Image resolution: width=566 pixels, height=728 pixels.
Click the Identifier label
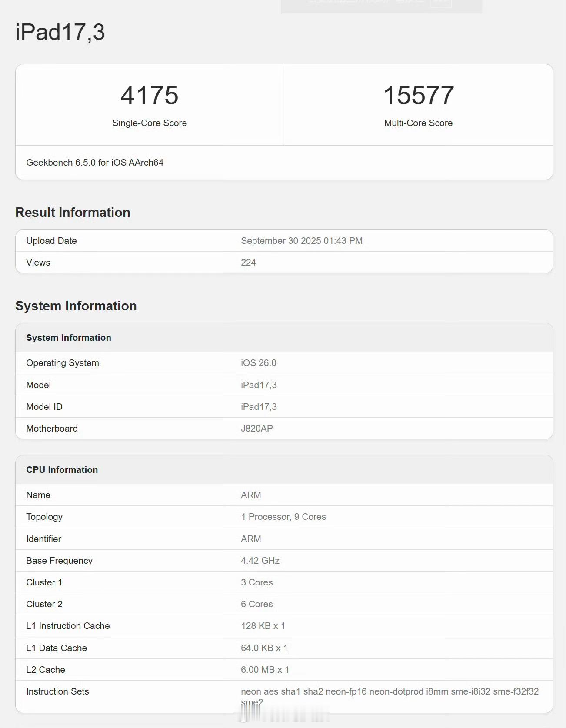pyautogui.click(x=43, y=539)
